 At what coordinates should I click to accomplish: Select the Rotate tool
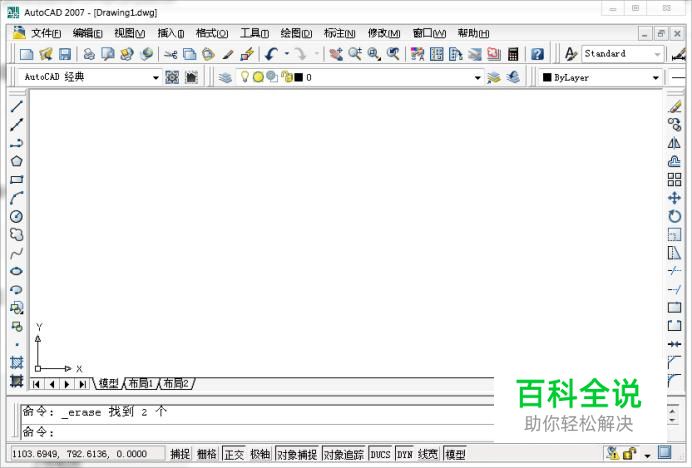[x=674, y=216]
